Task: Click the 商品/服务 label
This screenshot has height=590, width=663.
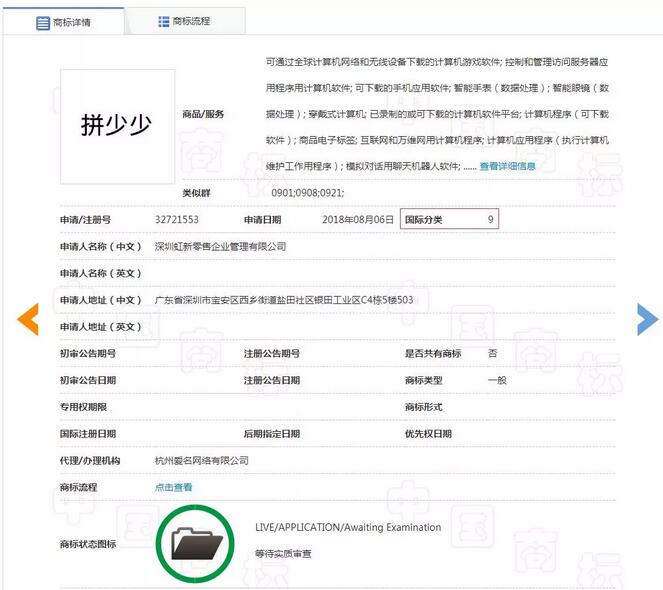Action: (x=203, y=114)
